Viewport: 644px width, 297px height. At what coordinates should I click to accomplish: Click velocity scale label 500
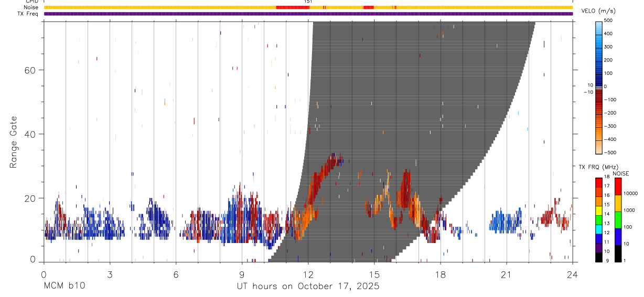coord(609,20)
